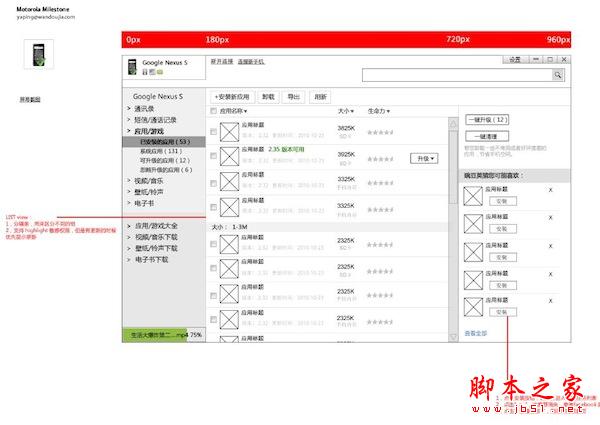Sort by the 生命力 column header

click(x=378, y=111)
